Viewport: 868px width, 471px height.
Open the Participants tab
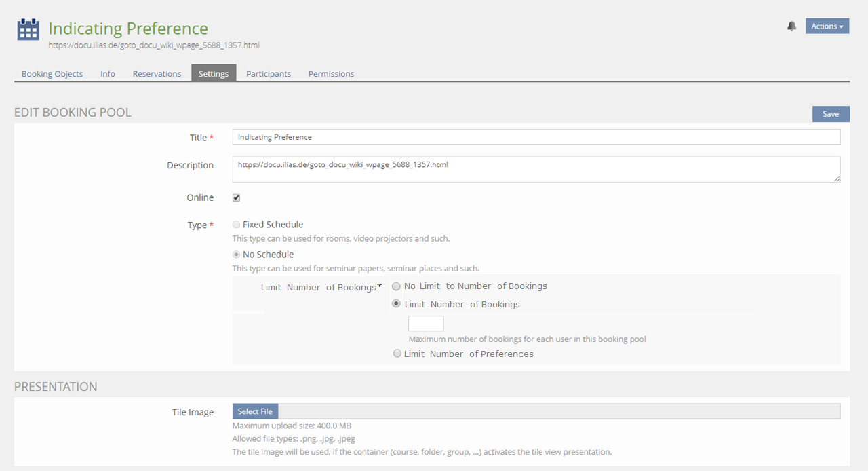(269, 74)
